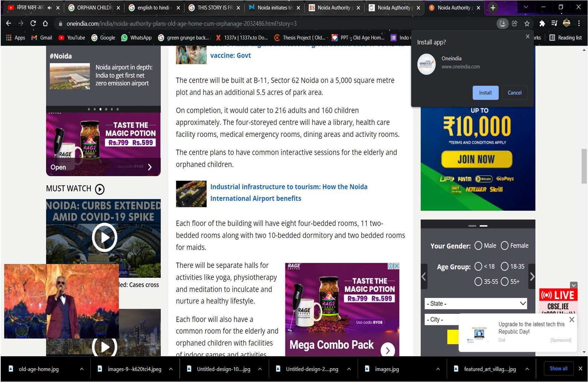Open the Open button on Rage Coffee ad
The image size is (588, 382).
click(58, 167)
